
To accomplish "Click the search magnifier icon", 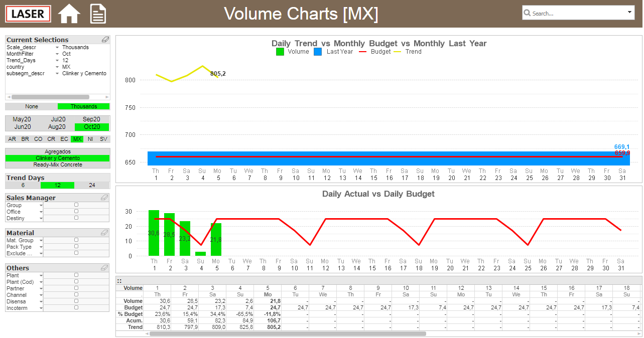I will click(x=528, y=13).
